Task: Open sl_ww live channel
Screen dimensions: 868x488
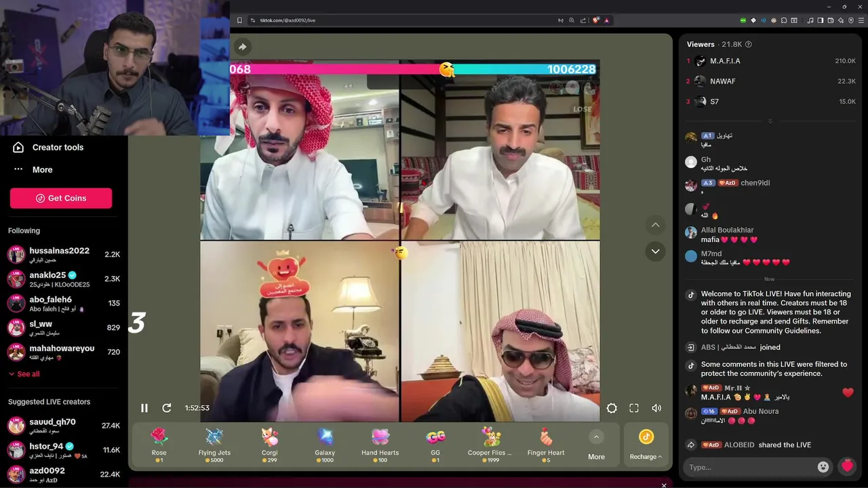Action: click(64, 327)
